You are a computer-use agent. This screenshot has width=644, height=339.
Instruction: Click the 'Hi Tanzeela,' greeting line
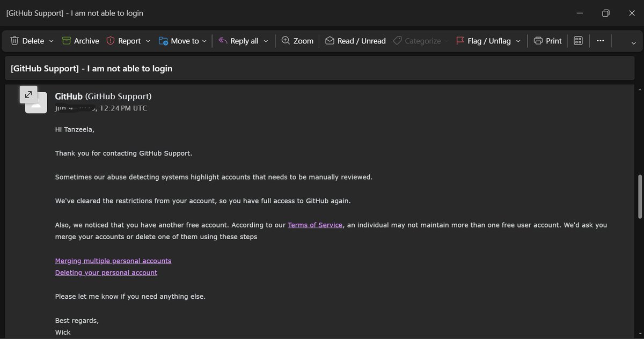tap(75, 129)
